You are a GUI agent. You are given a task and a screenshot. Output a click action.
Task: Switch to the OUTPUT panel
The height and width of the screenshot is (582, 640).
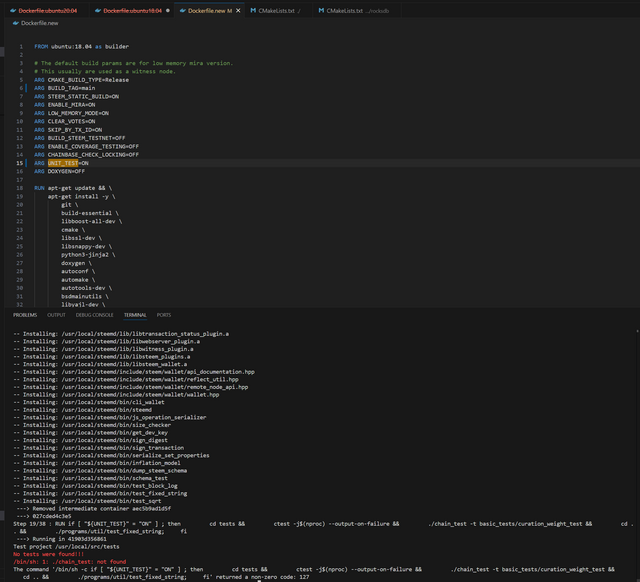click(x=56, y=315)
